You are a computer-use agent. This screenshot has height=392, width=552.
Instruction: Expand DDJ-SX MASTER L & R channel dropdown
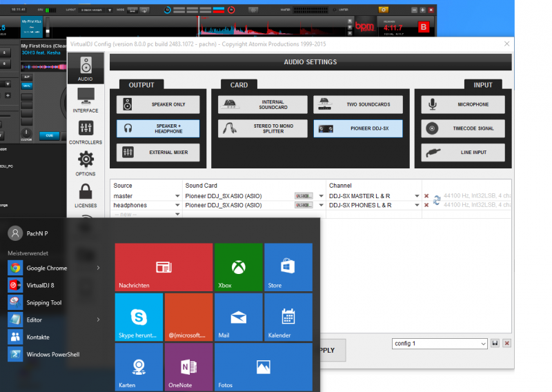tap(417, 196)
